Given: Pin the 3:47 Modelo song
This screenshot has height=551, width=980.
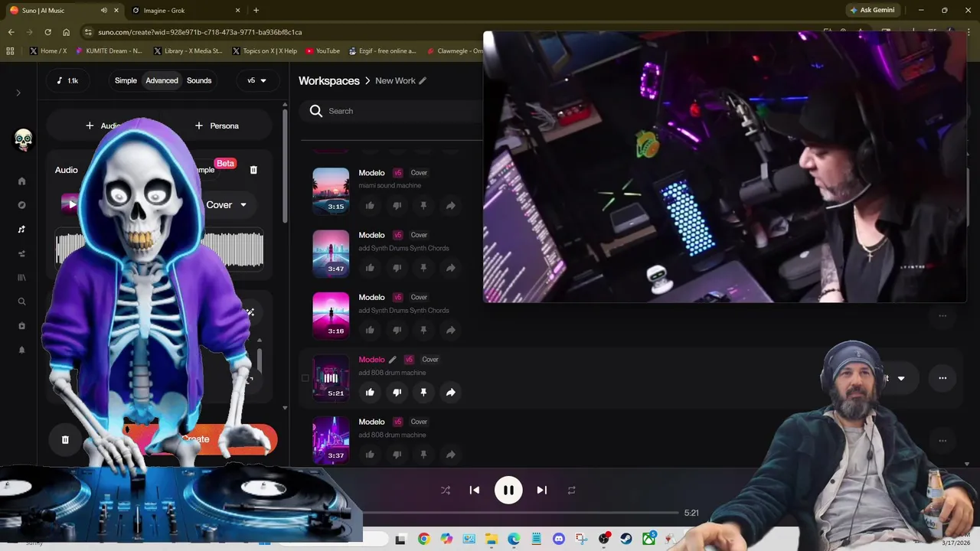Looking at the screenshot, I should pos(423,268).
